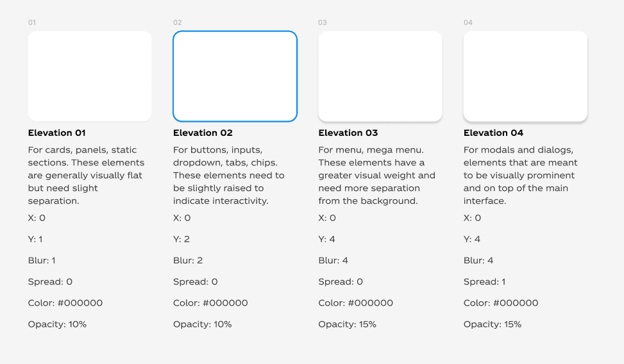Click the description about buttons, inputs, dropdown
Screen dimensions: 624x364
point(229,176)
